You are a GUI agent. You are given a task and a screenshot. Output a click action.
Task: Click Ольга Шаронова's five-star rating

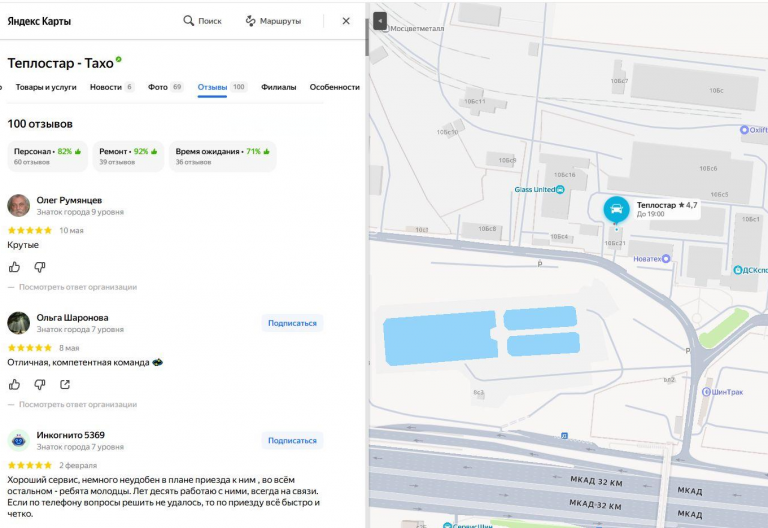click(30, 348)
